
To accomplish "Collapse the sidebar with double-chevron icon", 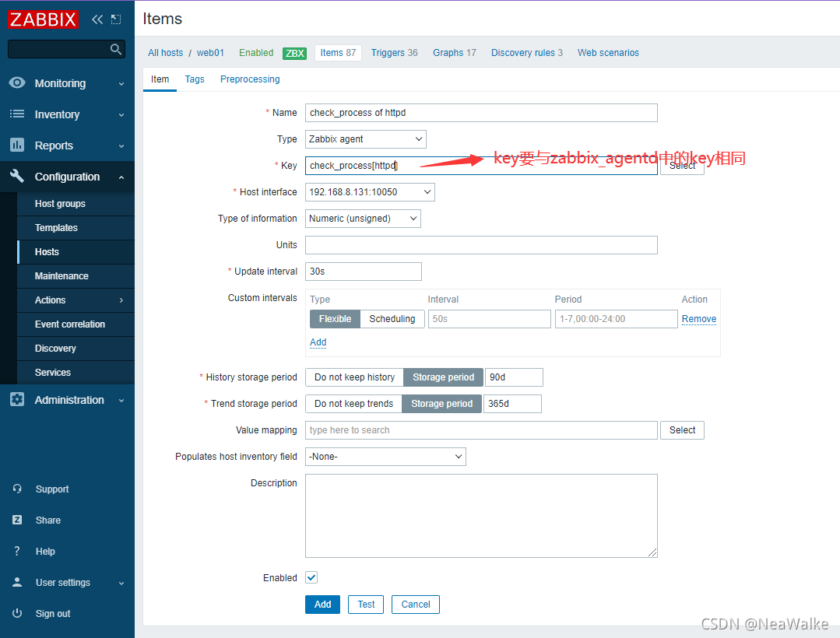I will [x=97, y=19].
